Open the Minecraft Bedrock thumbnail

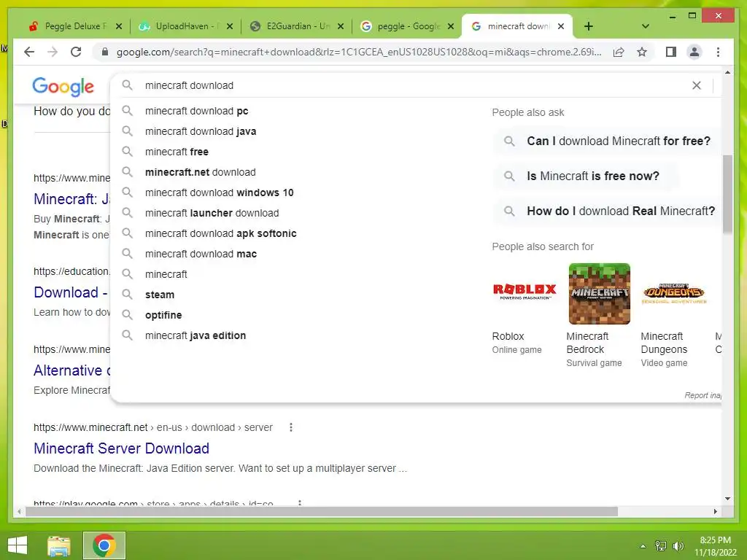[x=600, y=293]
